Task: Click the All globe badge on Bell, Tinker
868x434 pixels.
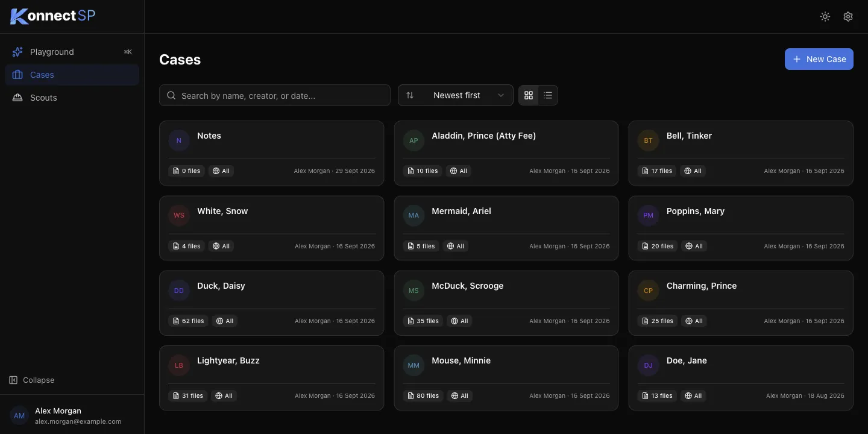Action: click(x=693, y=171)
